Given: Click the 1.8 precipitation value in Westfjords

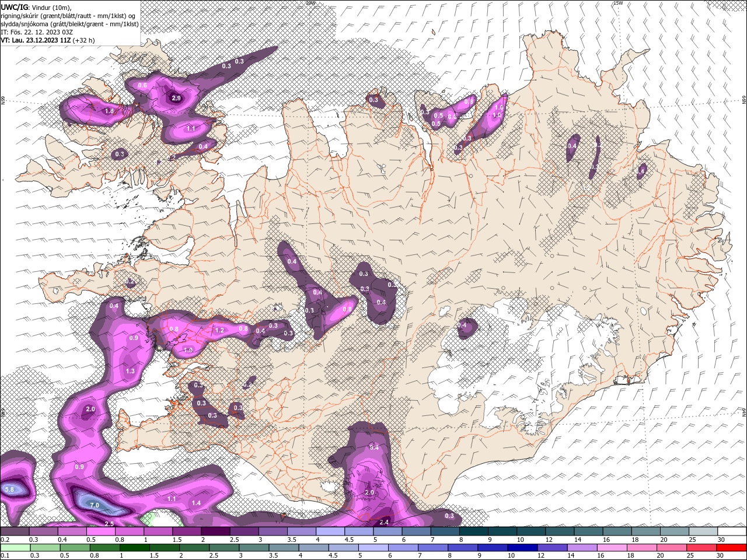Looking at the screenshot, I should point(109,111).
